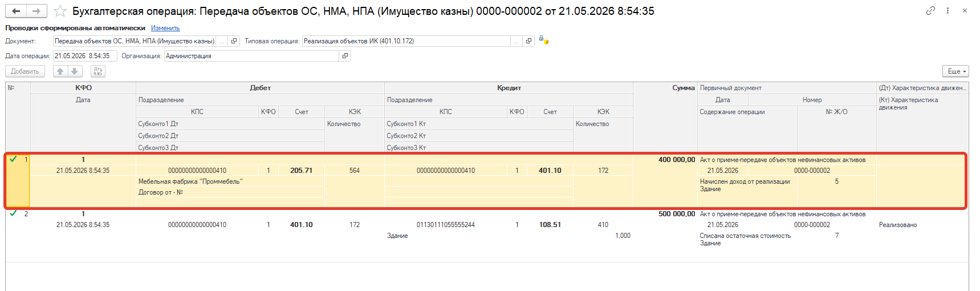Click the 'Акт о приеме-передаче' document text in row 2
Image resolution: width=980 pixels, height=291 pixels.
[783, 214]
